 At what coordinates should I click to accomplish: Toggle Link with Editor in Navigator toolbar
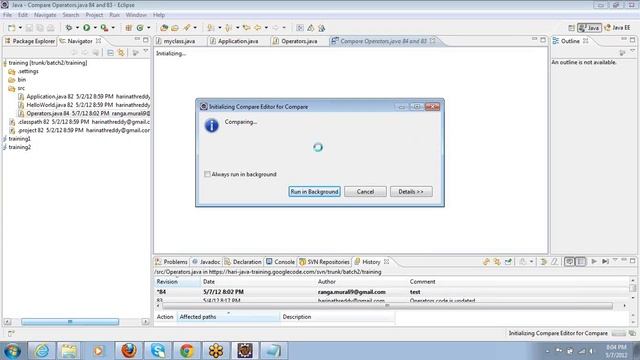[121, 53]
